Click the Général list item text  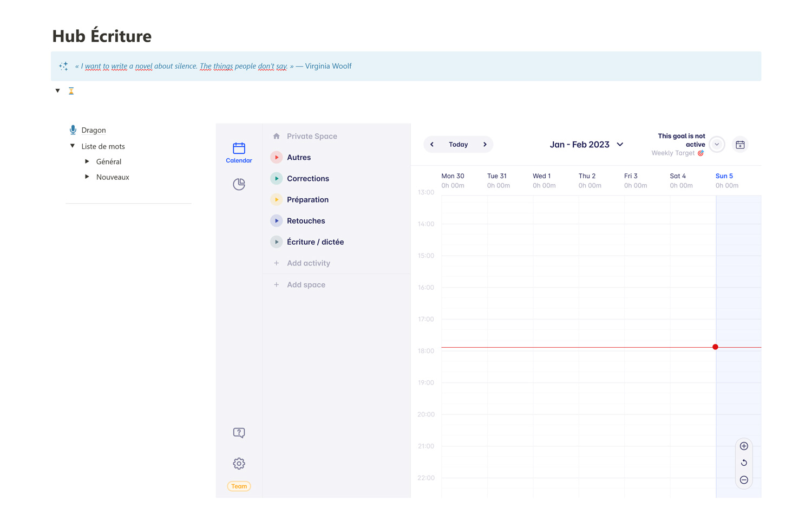point(109,162)
